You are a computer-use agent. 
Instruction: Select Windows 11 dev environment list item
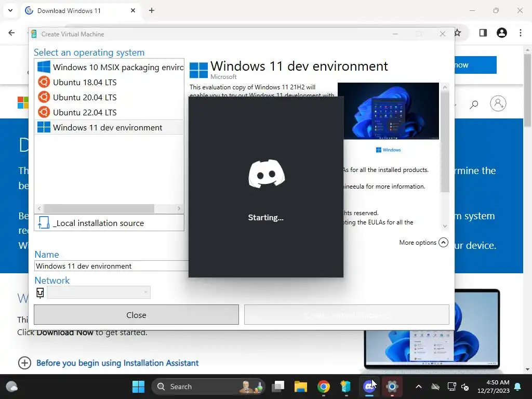tap(109, 127)
